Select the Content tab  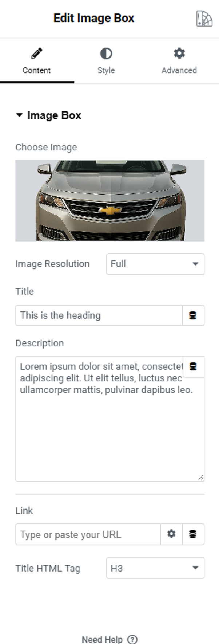[37, 70]
